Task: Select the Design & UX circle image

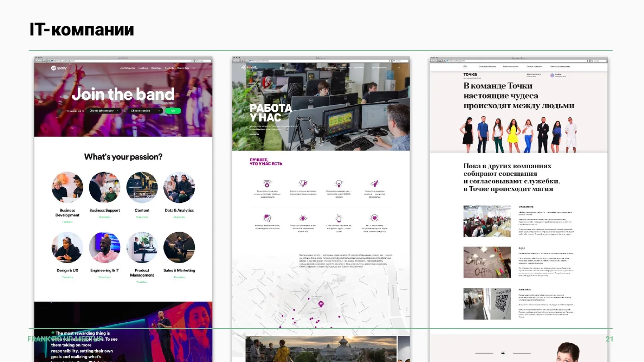Action: click(x=67, y=247)
